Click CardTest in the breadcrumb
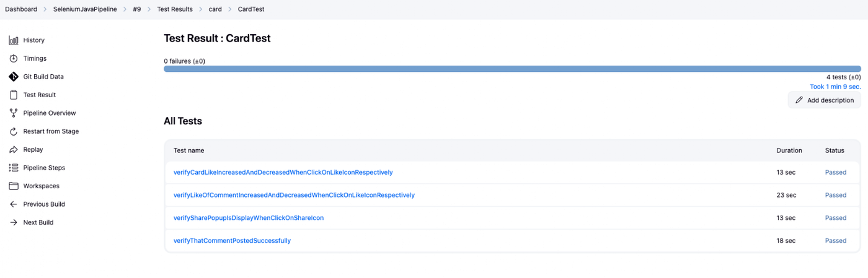 [x=251, y=9]
